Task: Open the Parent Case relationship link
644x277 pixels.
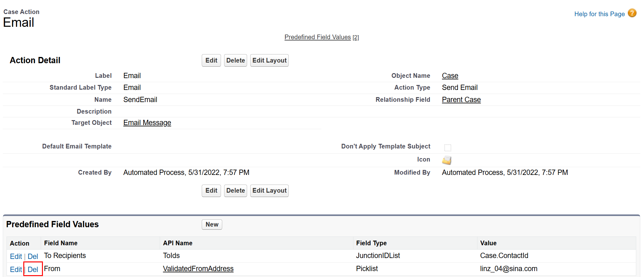Action: 461,100
